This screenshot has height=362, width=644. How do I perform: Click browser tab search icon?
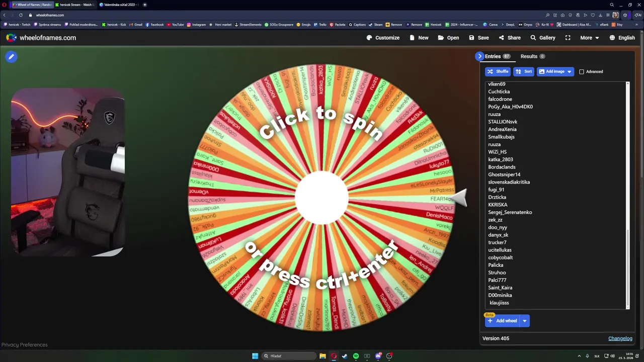612,5
